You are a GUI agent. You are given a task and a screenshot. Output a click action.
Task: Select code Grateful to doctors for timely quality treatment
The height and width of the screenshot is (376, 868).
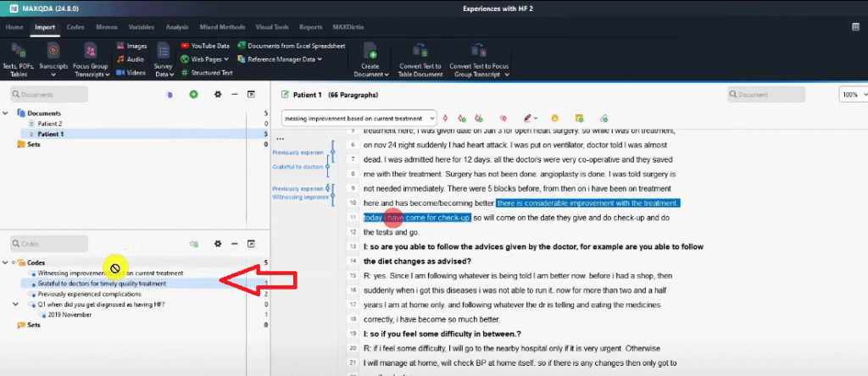[x=102, y=284]
